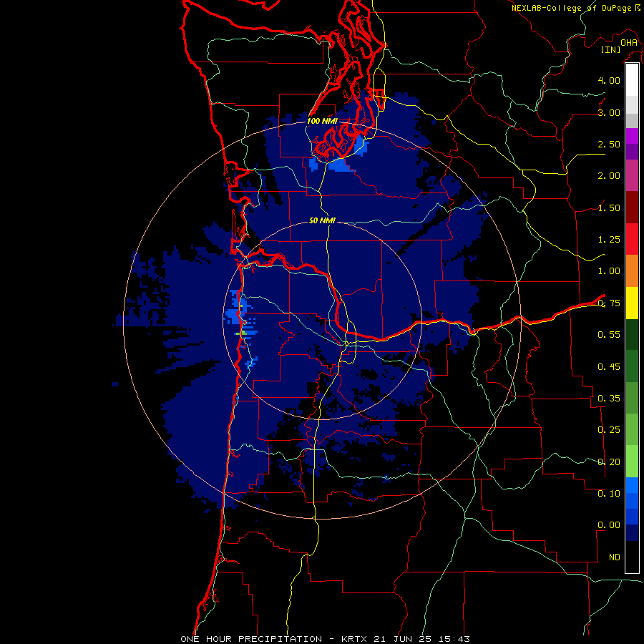This screenshot has width=644, height=644.
Task: Select the 50 NMI range ring label
Action: pos(322,220)
